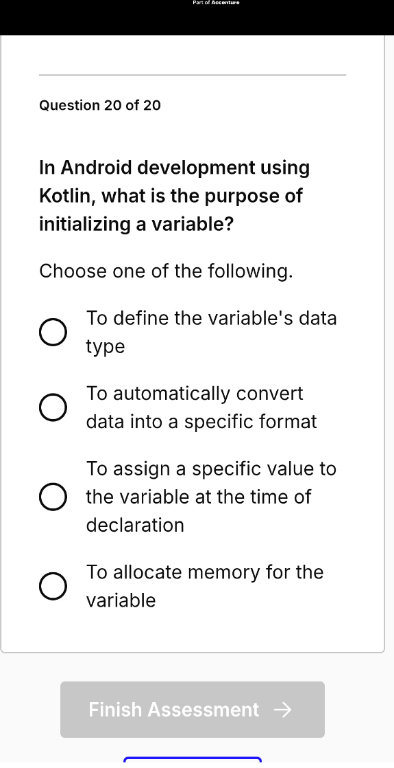Click the Finish Assessment button text

point(174,709)
